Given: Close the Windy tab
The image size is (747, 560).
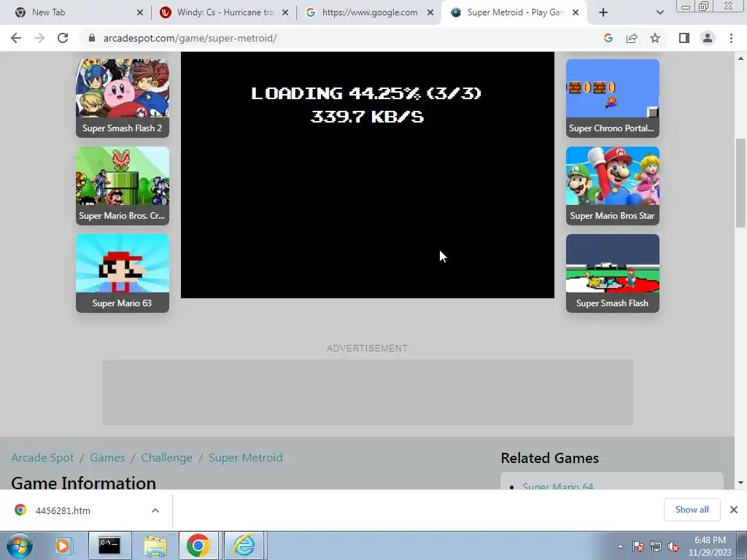Looking at the screenshot, I should [285, 12].
